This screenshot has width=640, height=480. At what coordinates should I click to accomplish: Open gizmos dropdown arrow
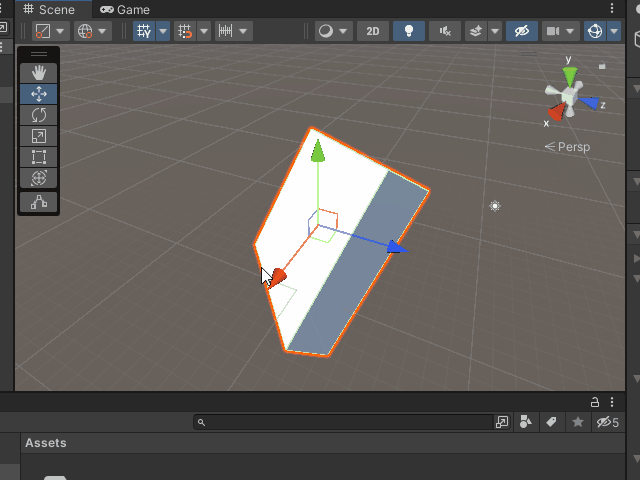coord(614,31)
